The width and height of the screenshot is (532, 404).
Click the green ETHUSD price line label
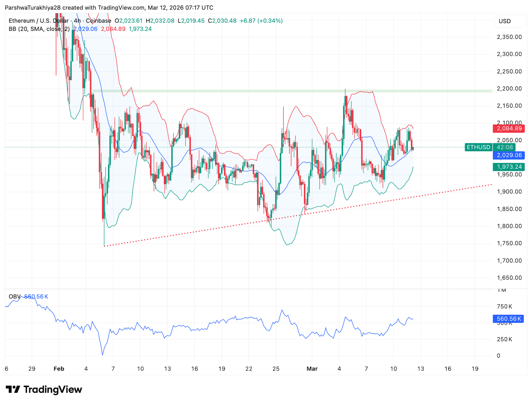pyautogui.click(x=478, y=147)
